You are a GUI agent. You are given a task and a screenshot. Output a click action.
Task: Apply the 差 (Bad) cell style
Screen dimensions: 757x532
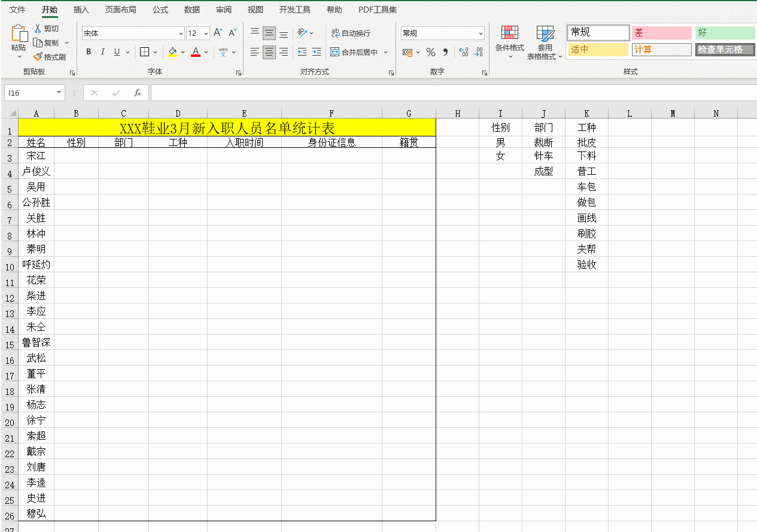[x=661, y=32]
